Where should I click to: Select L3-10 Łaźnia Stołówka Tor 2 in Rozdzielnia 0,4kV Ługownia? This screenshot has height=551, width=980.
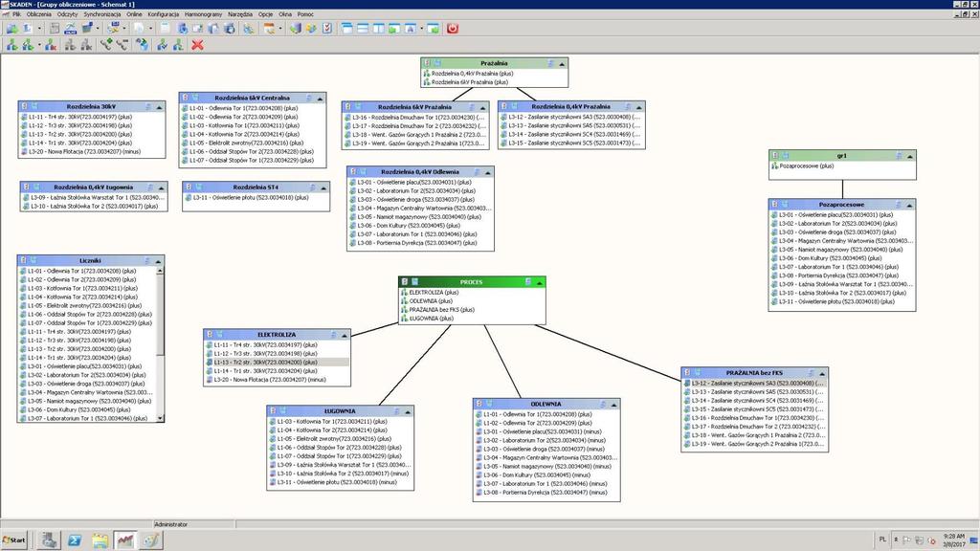pos(94,207)
